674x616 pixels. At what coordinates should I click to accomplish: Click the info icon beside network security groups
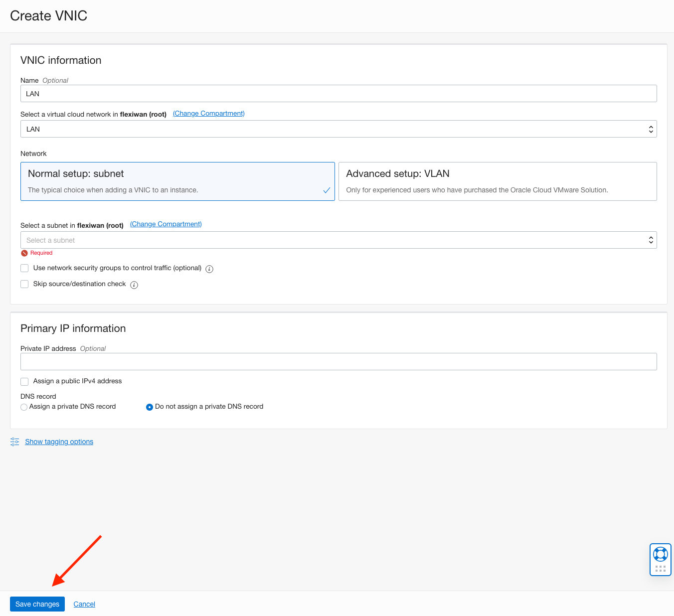coord(209,269)
